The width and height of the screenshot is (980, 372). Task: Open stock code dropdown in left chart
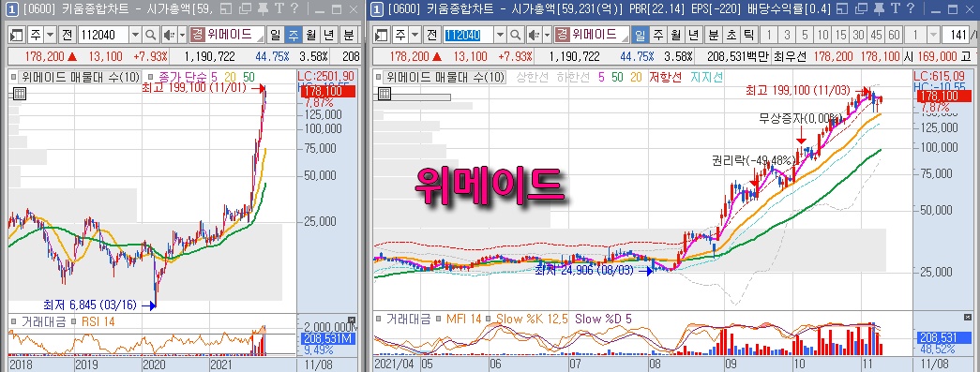[x=135, y=35]
